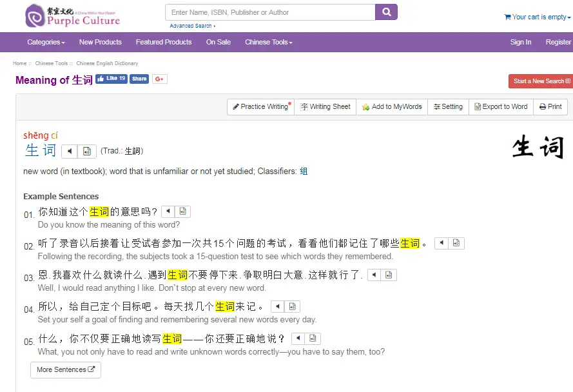Image resolution: width=573 pixels, height=392 pixels.
Task: Open the Writing Sheet tool
Action: [x=325, y=106]
